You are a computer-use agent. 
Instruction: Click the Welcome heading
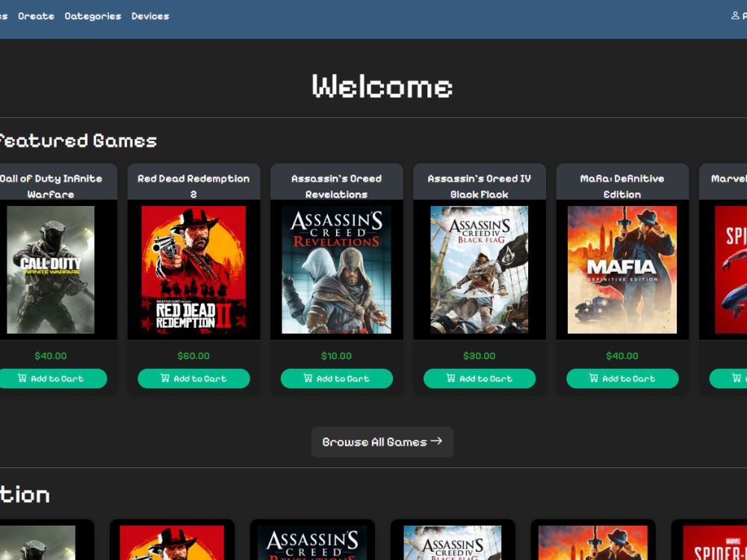click(x=382, y=87)
